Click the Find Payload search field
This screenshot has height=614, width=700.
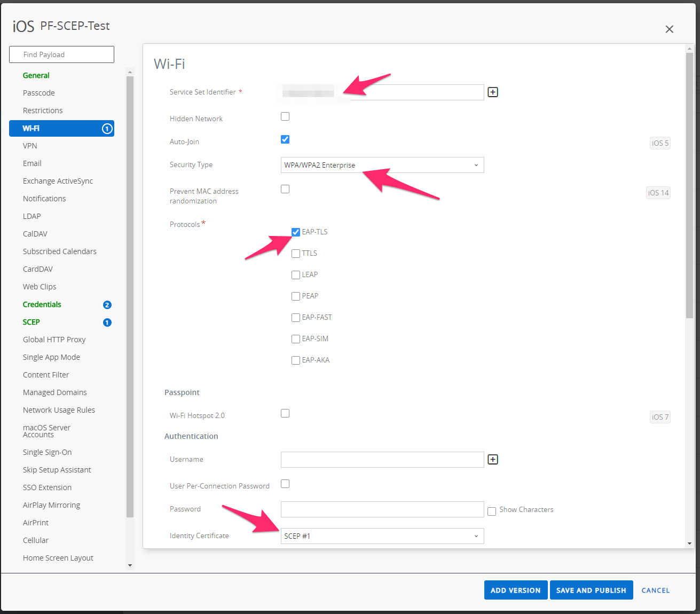61,54
